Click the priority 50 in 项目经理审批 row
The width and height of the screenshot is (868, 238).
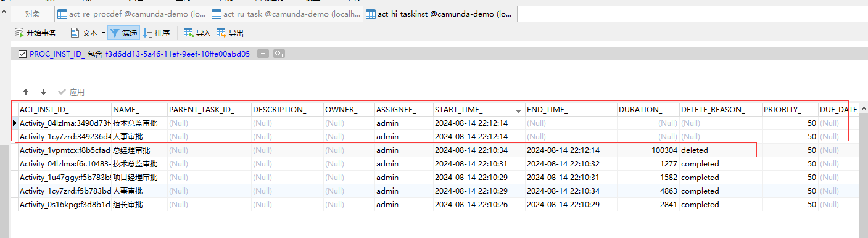click(790, 178)
